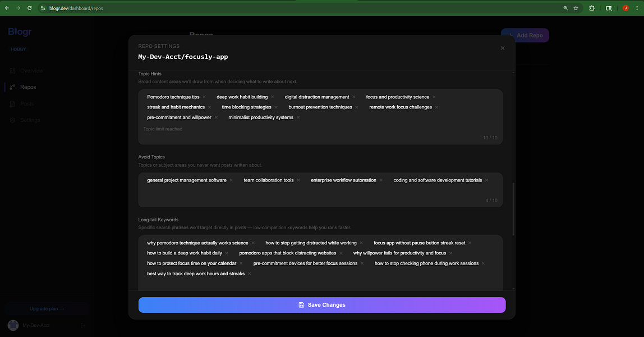Remove 'how to stop getting distracted while working' keyword
This screenshot has height=337, width=644.
pos(361,243)
